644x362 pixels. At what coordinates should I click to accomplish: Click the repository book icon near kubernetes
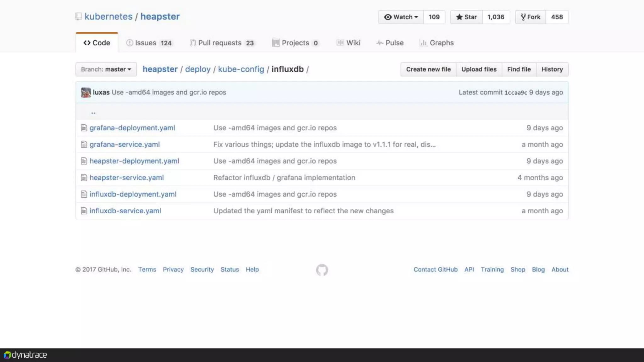[x=78, y=16]
